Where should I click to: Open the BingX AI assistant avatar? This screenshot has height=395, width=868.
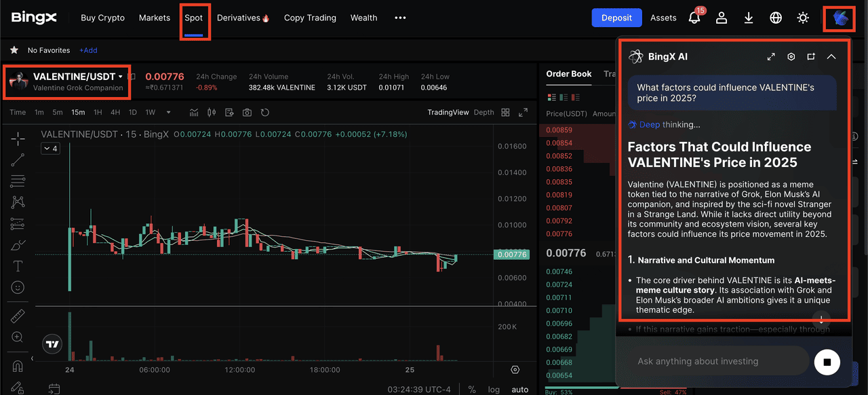click(840, 18)
